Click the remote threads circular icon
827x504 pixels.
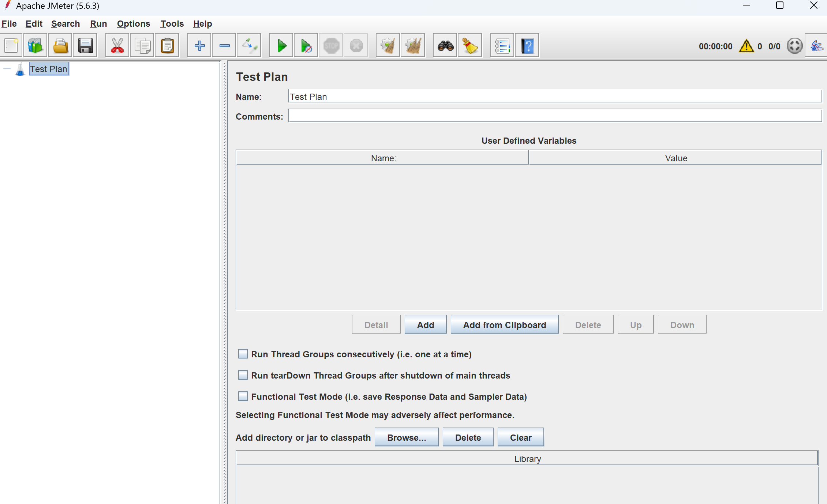click(x=795, y=46)
